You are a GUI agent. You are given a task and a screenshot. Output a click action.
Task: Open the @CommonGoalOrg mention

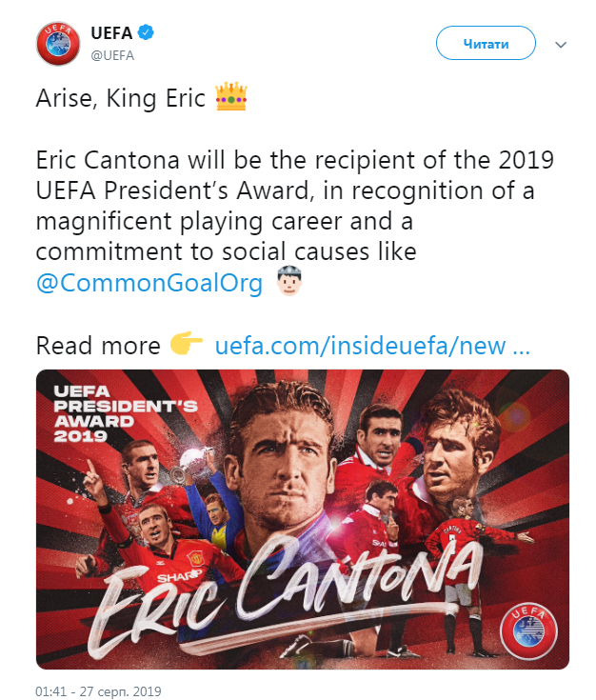click(149, 284)
